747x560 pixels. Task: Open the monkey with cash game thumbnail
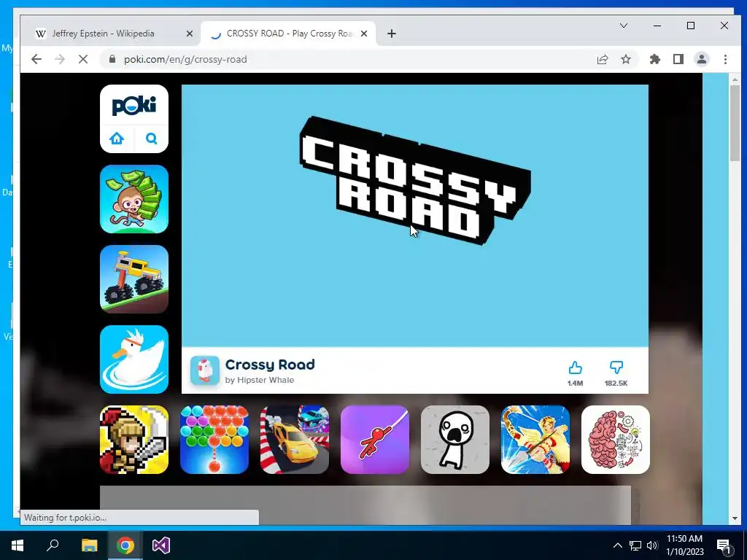tap(134, 199)
